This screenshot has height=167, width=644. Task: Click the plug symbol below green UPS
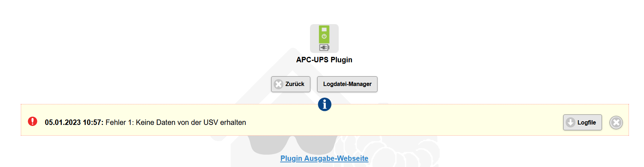click(x=324, y=48)
